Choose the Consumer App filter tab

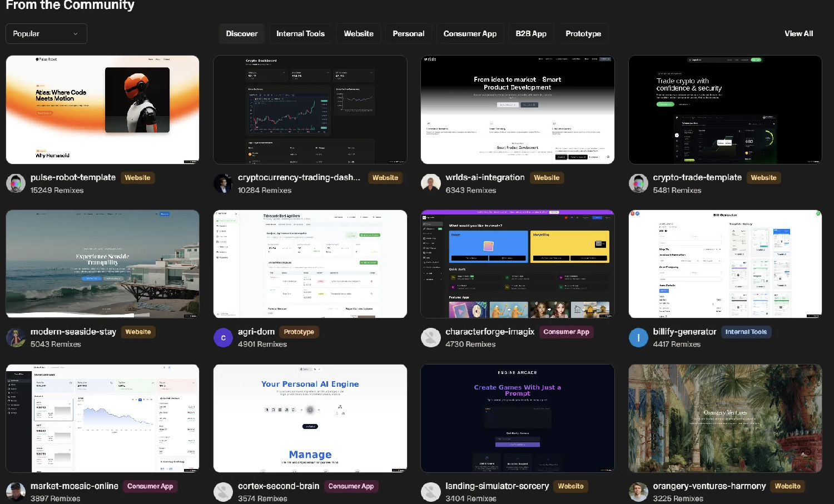click(x=470, y=34)
